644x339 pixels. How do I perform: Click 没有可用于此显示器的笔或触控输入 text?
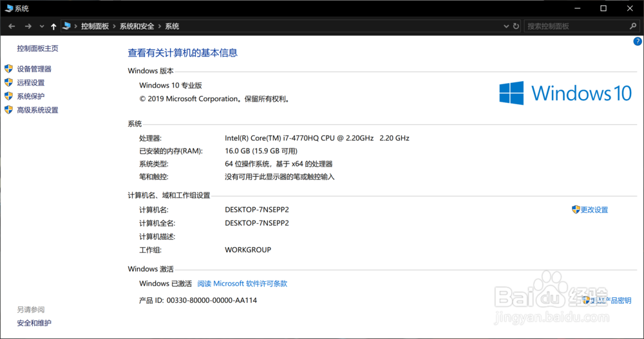[279, 177]
